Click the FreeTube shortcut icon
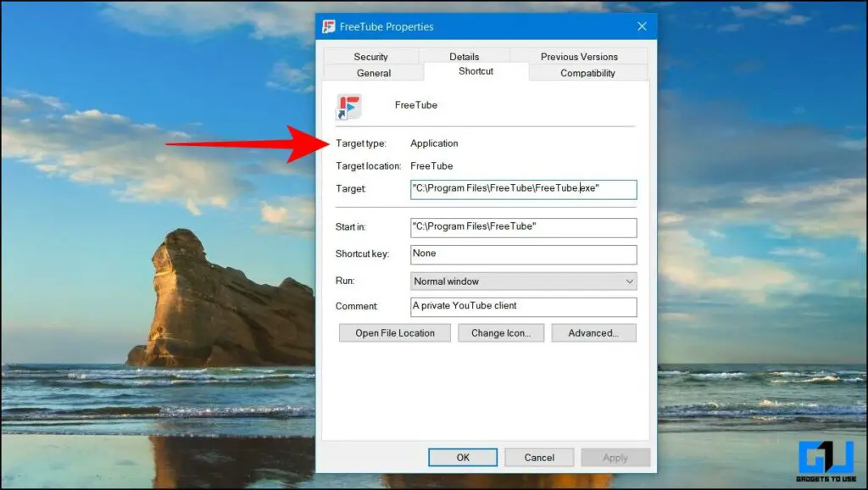Viewport: 868px width, 490px height. (348, 107)
